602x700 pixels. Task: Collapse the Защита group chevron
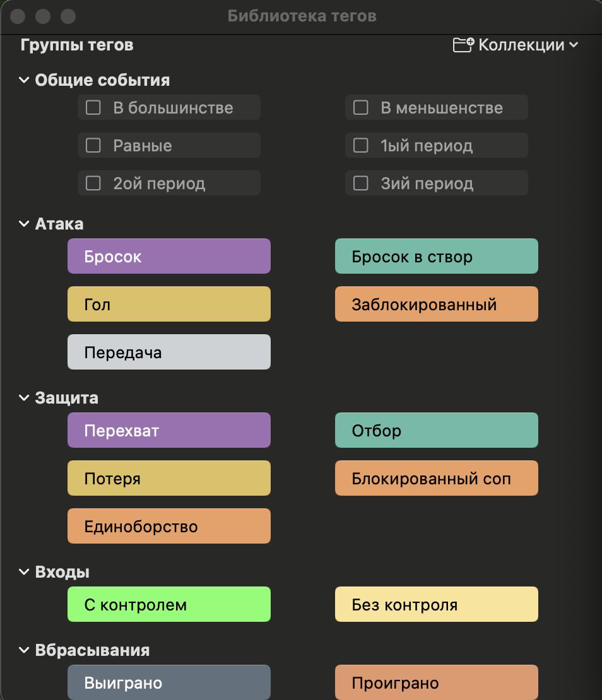(x=24, y=398)
